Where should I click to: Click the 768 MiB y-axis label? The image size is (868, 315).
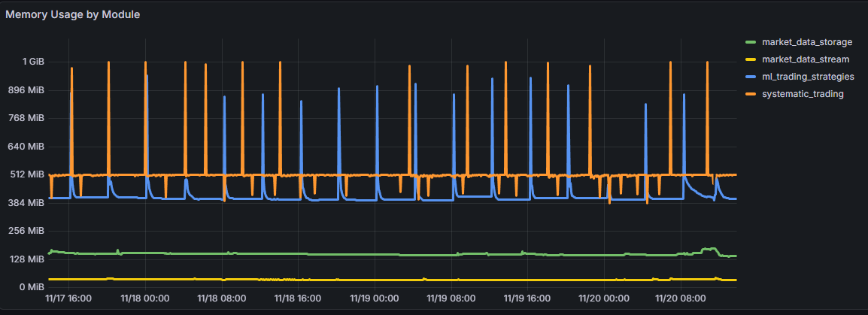[29, 118]
